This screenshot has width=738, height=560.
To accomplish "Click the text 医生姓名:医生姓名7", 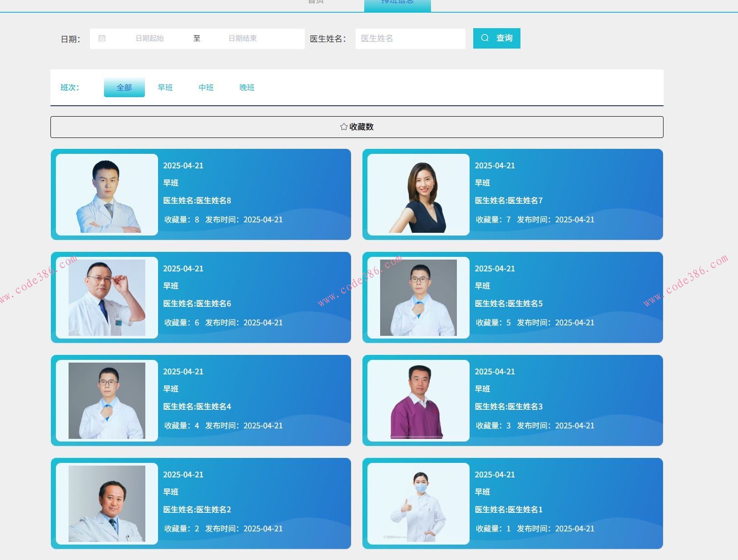I will click(509, 201).
